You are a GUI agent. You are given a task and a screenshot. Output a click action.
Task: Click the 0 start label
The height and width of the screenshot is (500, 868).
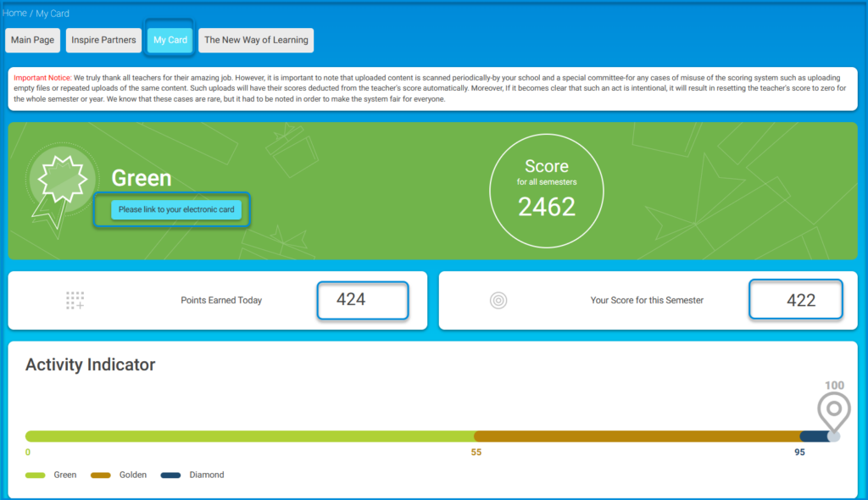point(28,453)
